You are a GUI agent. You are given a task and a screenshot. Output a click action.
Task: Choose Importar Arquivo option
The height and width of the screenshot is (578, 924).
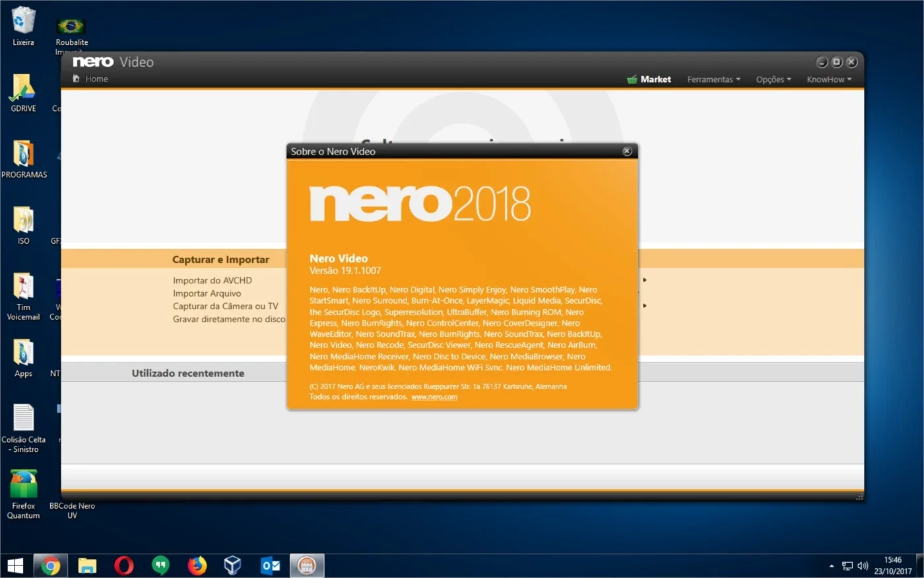[207, 293]
